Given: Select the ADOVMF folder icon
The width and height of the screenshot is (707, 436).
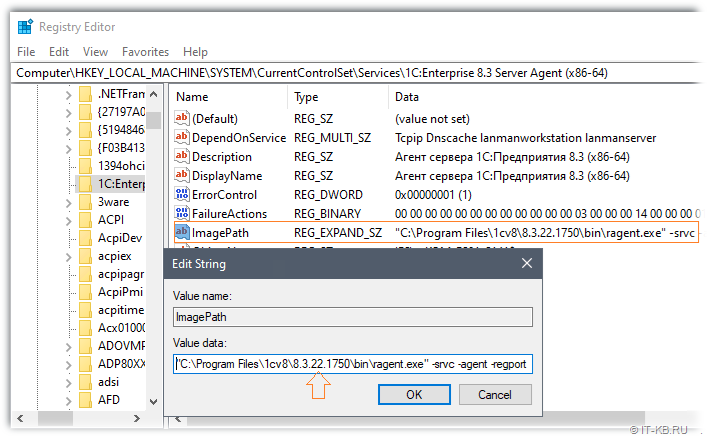Looking at the screenshot, I should point(85,346).
